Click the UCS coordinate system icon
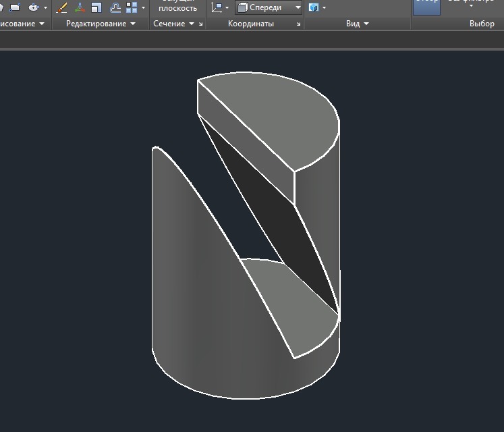The image size is (504, 432). (x=217, y=7)
